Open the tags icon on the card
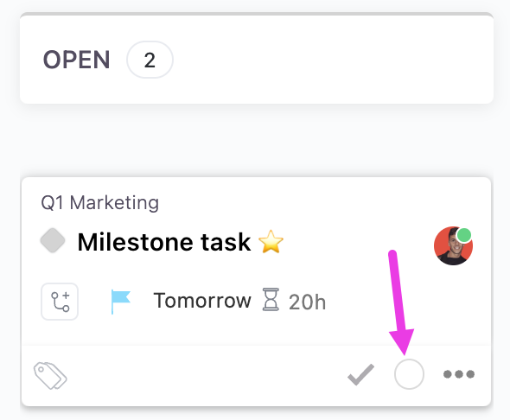 tap(50, 375)
